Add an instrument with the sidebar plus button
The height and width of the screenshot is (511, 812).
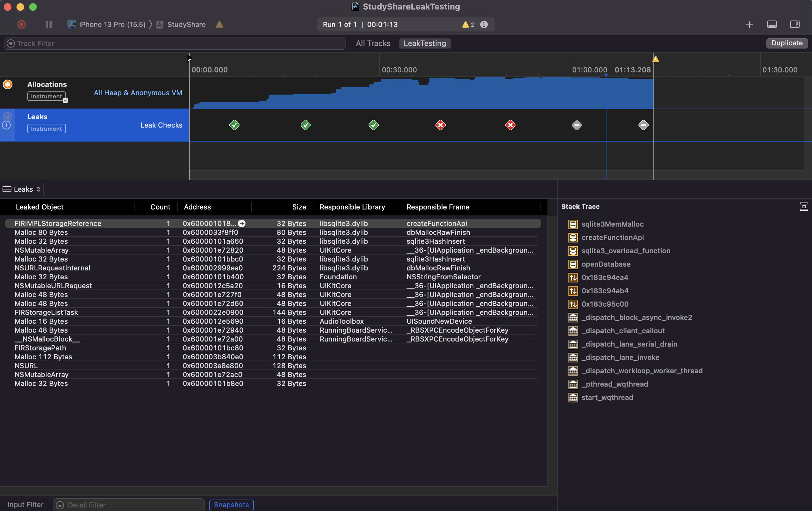click(x=6, y=125)
